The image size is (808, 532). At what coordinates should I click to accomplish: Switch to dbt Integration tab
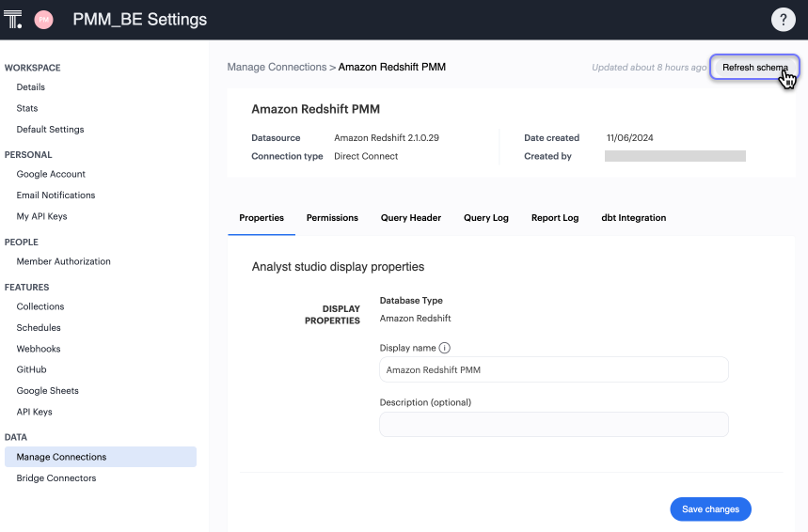(634, 218)
